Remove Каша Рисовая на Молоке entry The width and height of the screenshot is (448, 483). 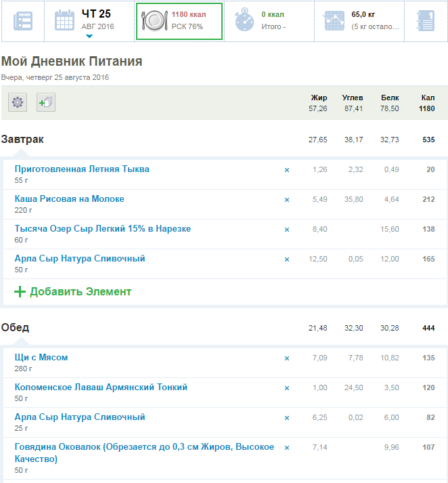(286, 200)
